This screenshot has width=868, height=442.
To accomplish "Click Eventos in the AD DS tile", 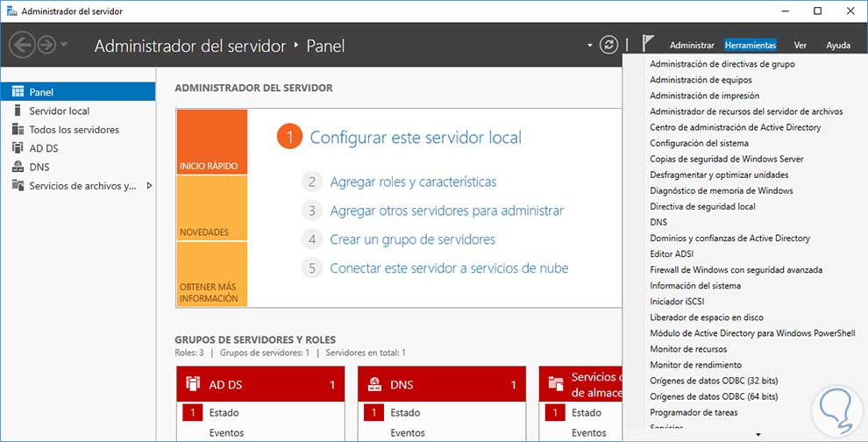I will [226, 432].
